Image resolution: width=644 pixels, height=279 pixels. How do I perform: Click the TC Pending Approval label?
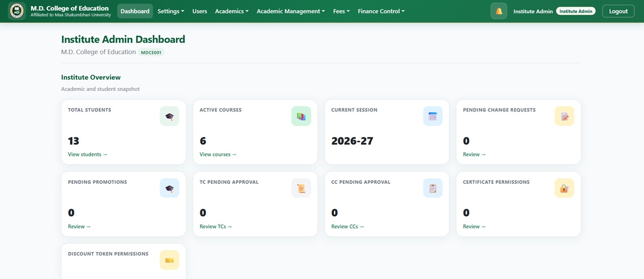click(229, 182)
